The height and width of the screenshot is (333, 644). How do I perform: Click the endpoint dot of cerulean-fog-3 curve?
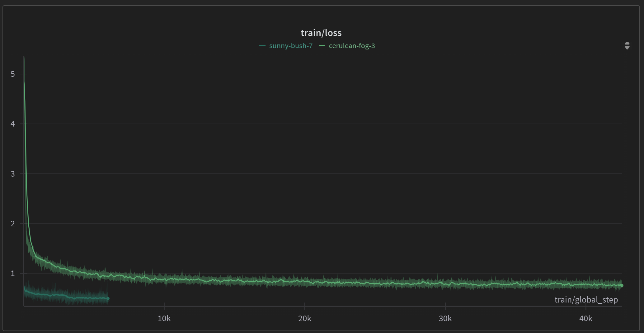point(622,285)
